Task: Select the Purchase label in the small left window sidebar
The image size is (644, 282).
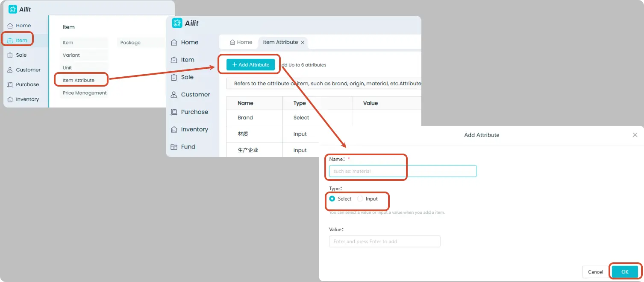Action: 27,84
